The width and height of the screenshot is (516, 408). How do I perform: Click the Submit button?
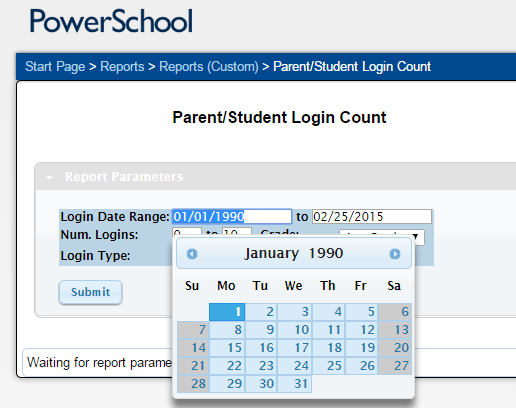coord(91,292)
